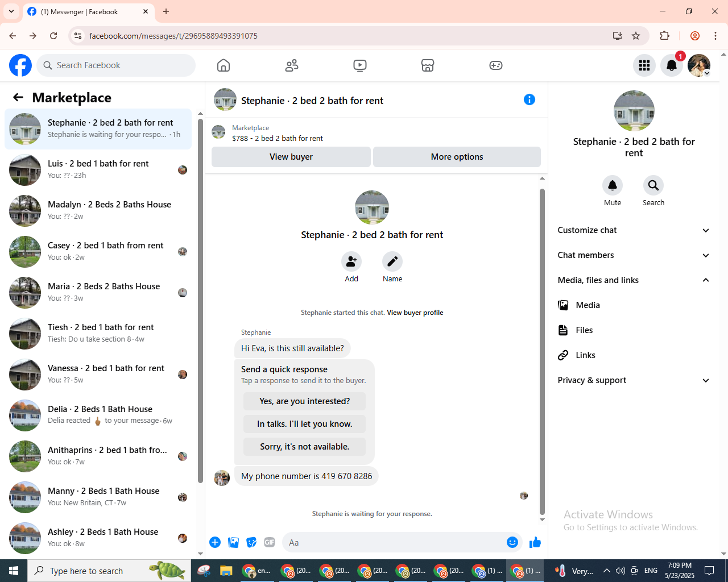Viewport: 728px width, 582px height.
Task: Open View buyer profile link
Action: tap(415, 313)
